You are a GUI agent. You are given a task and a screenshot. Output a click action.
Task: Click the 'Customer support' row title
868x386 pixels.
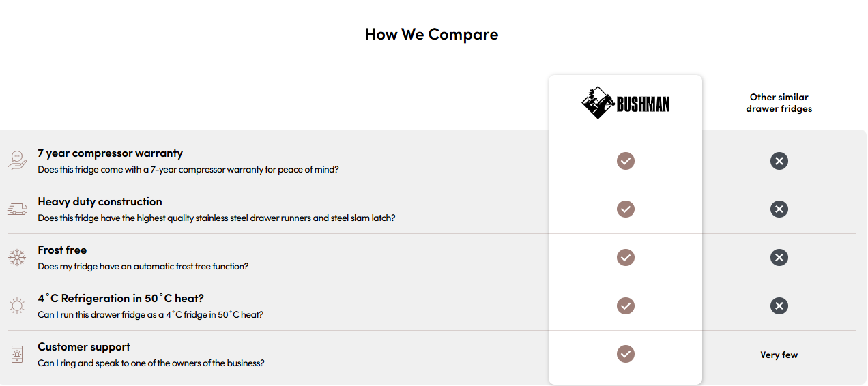click(x=84, y=347)
